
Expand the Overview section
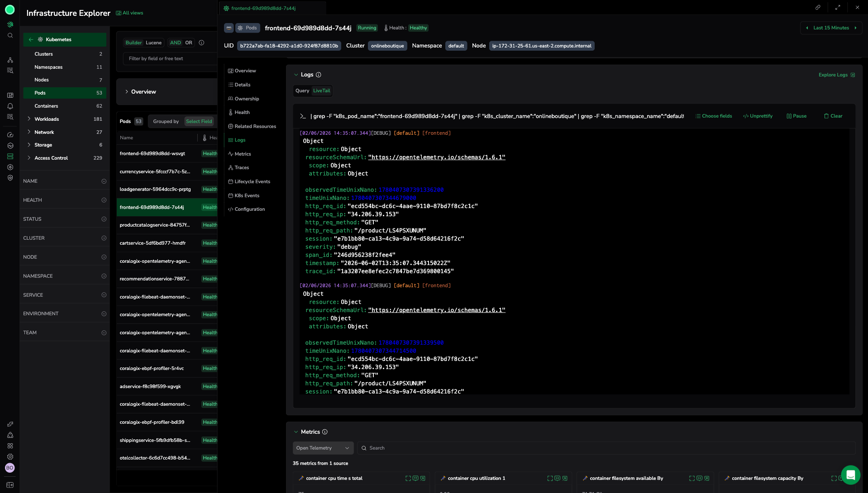127,92
